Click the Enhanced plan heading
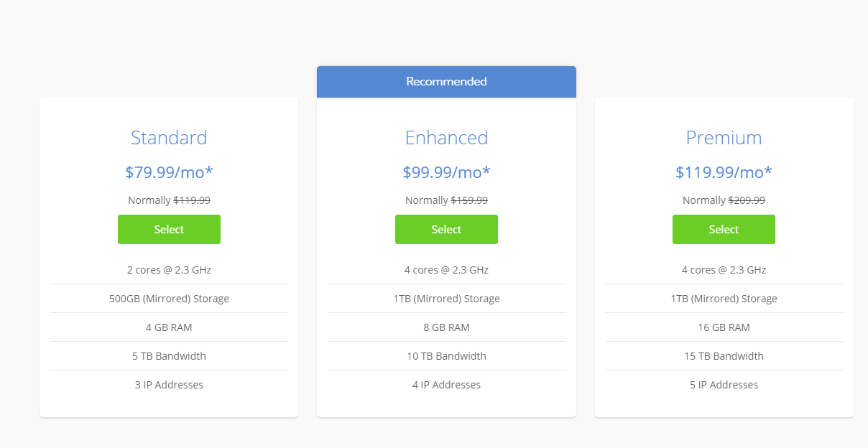The height and width of the screenshot is (448, 868). pyautogui.click(x=446, y=138)
